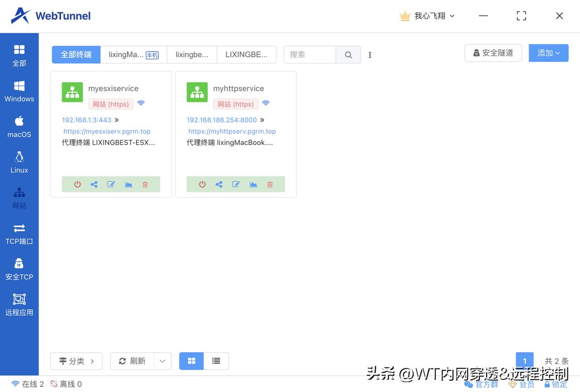Expand the 刷新 dropdown arrow
This screenshot has height=392, width=580.
coord(163,361)
